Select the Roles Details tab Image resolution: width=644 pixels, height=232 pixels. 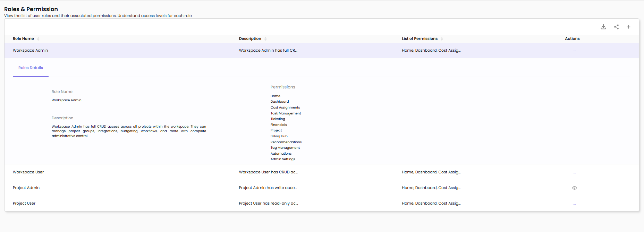31,68
